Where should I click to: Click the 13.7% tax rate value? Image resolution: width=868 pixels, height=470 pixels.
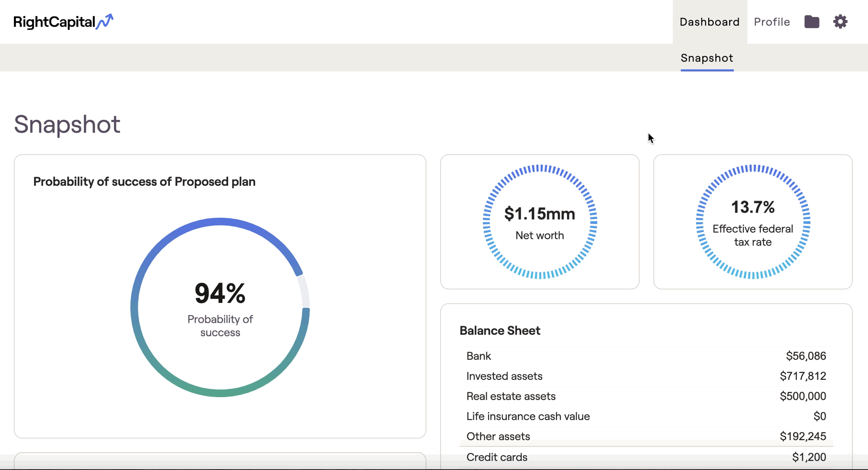[753, 207]
